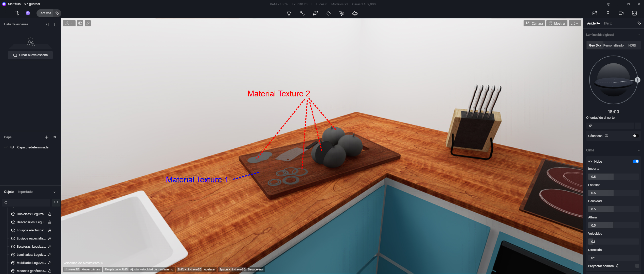Click Crear nueva escena button
This screenshot has width=644, height=274.
30,55
